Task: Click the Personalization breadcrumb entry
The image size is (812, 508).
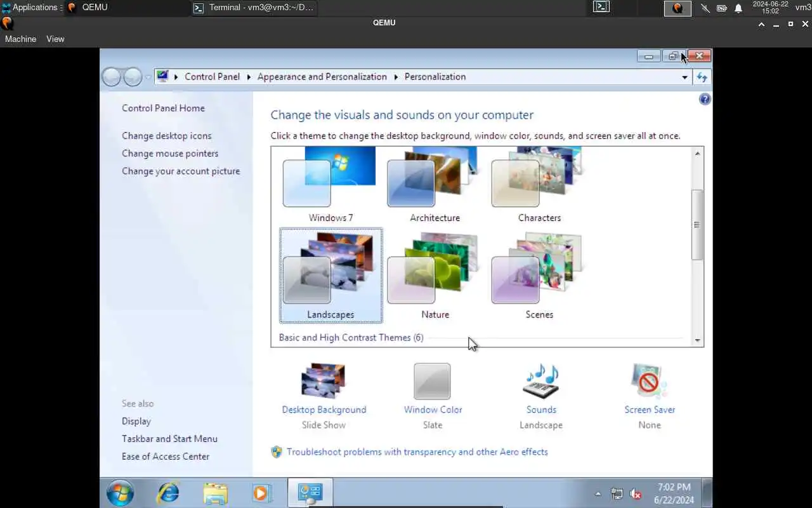Action: (x=435, y=77)
